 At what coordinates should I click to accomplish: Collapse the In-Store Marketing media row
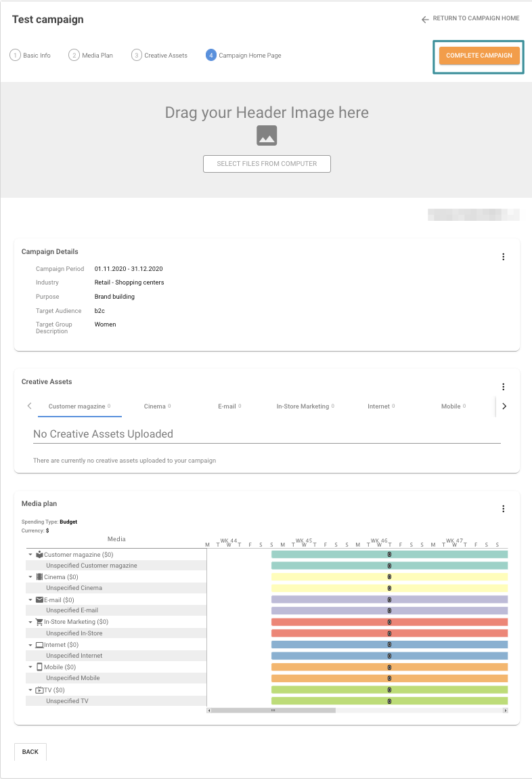pyautogui.click(x=30, y=622)
